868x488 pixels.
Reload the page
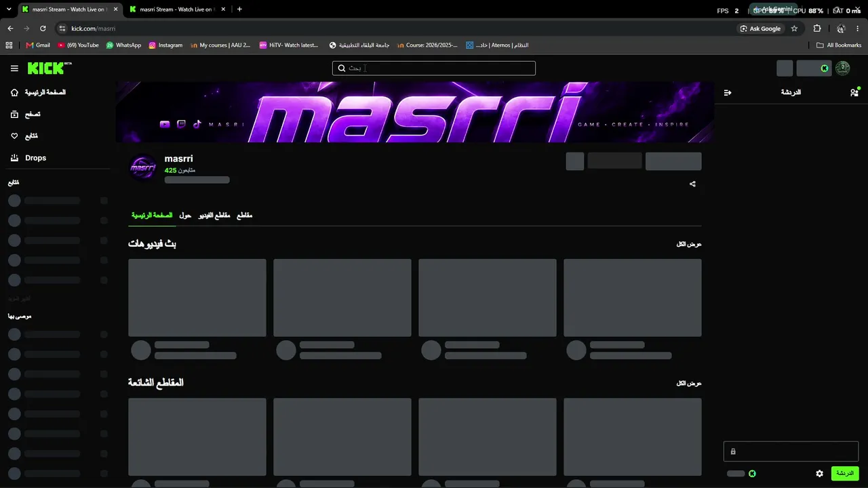(43, 28)
